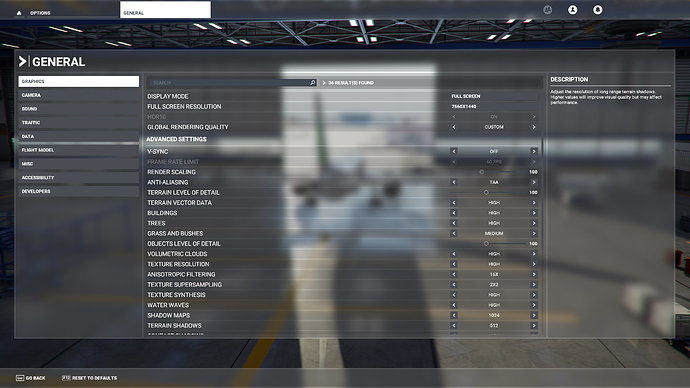Raise Texture Synthesis setting
Image resolution: width=690 pixels, height=388 pixels.
534,295
